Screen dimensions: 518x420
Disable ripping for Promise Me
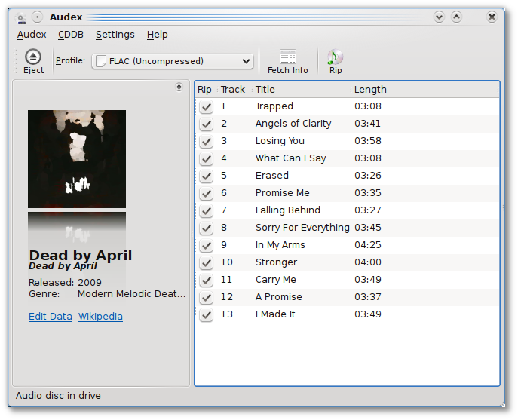[x=206, y=193]
